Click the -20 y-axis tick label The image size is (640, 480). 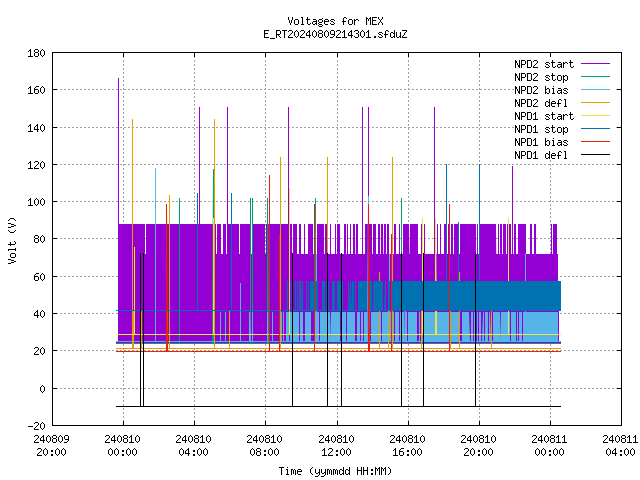pyautogui.click(x=36, y=426)
